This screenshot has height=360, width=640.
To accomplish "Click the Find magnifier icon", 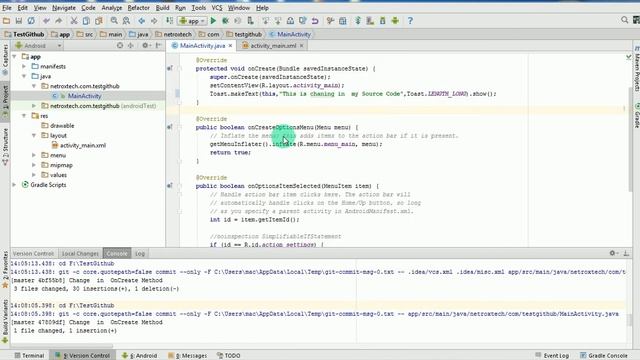I will 114,21.
